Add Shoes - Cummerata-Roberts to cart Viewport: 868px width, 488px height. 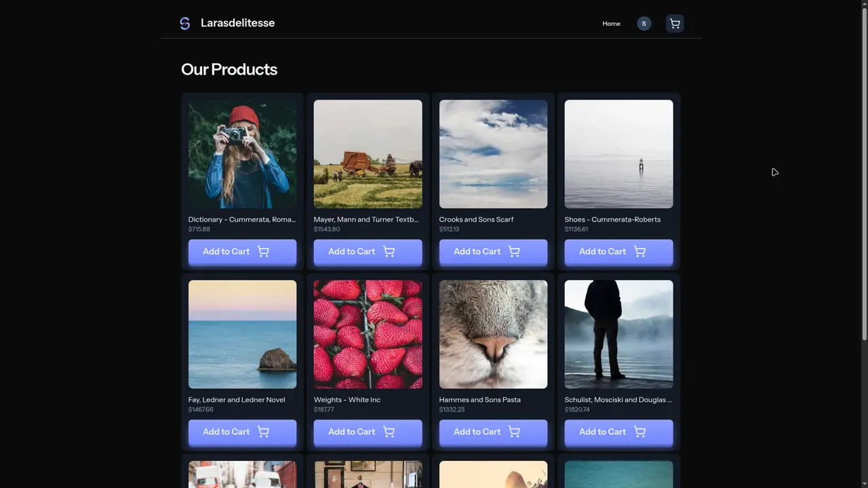coord(618,251)
